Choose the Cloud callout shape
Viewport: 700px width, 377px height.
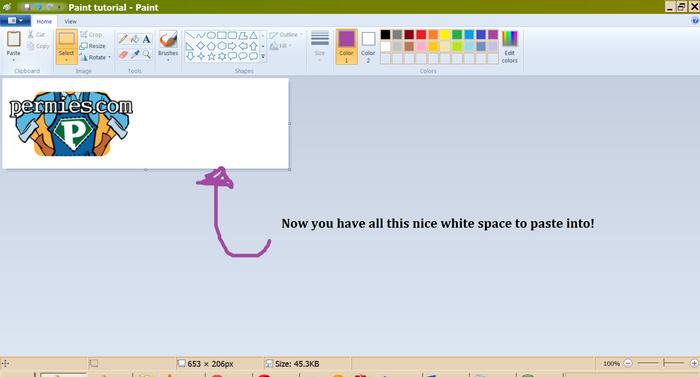pos(254,56)
